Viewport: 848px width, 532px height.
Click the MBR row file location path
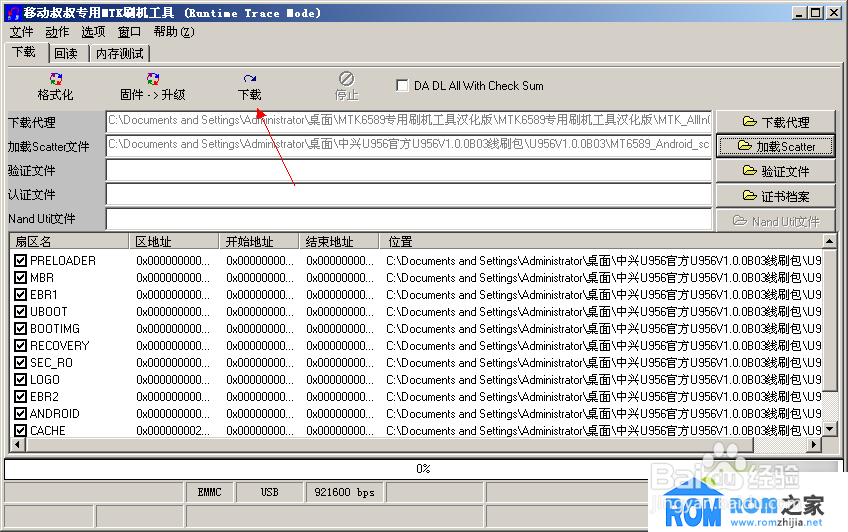[x=604, y=278]
